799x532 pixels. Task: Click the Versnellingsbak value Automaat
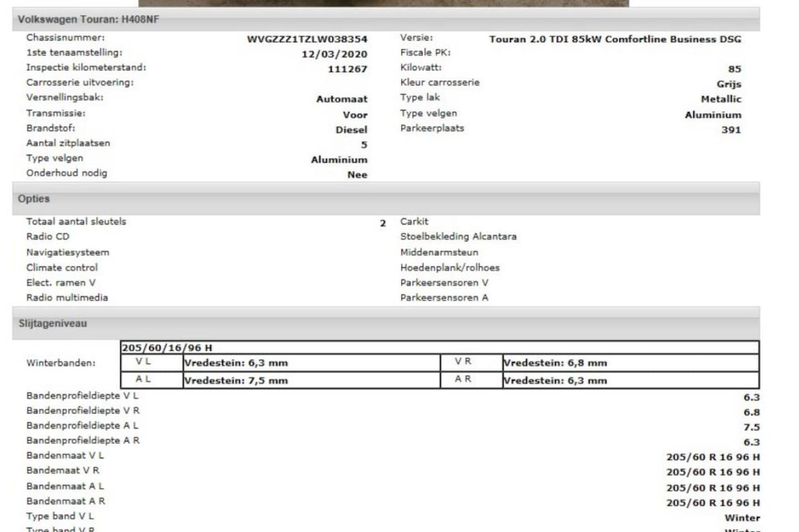click(x=342, y=99)
